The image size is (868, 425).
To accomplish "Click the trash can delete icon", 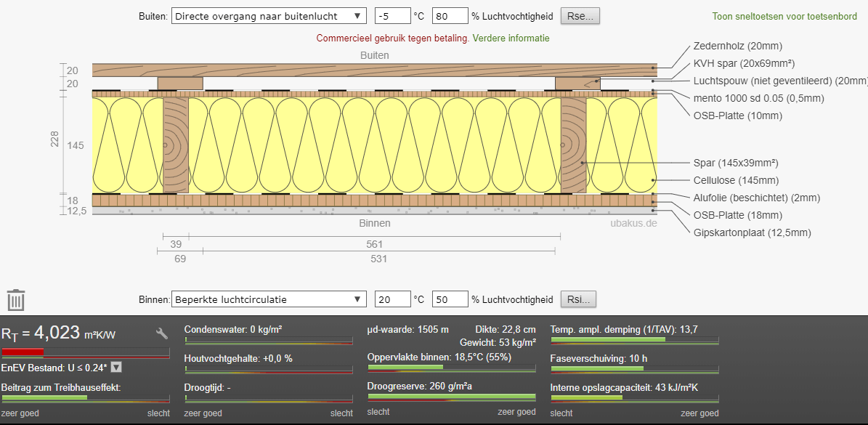I will pos(16,300).
